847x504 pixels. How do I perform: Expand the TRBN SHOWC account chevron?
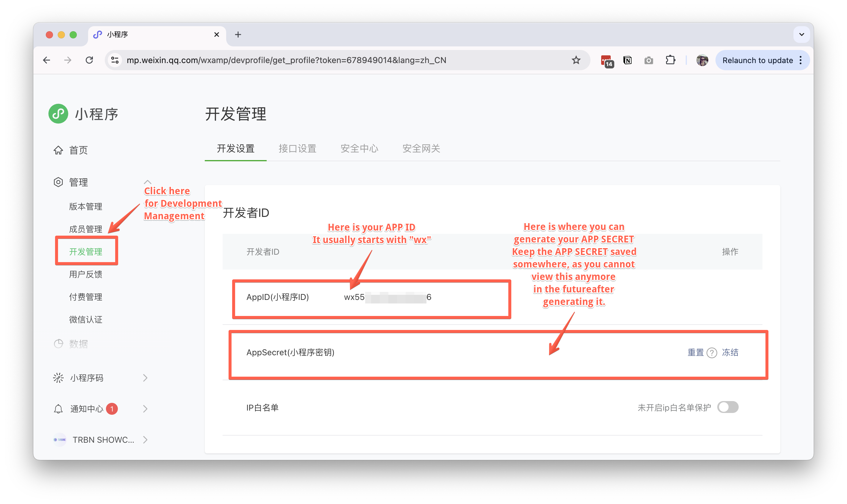click(145, 439)
